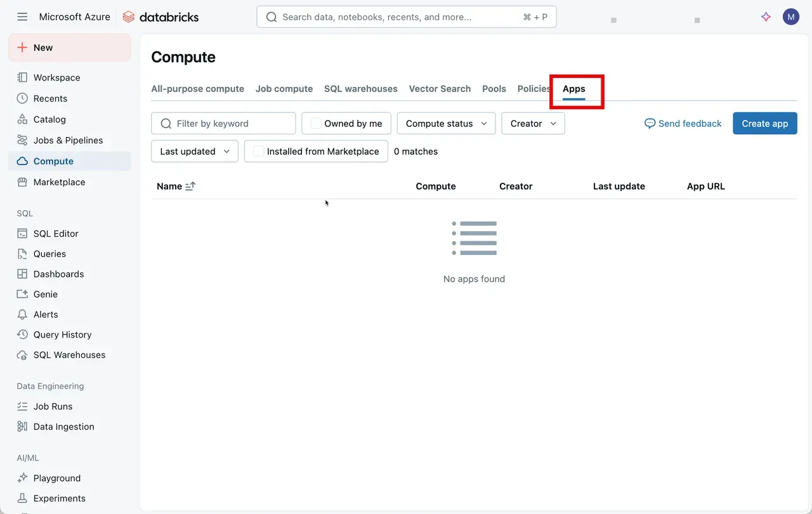Click the Dashboards sidebar icon
Viewport: 812px width, 514px height.
[22, 274]
